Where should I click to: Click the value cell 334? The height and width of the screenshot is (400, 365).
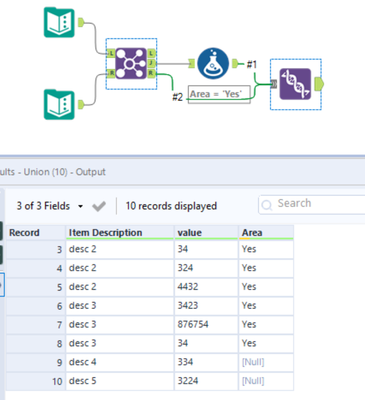(206, 362)
